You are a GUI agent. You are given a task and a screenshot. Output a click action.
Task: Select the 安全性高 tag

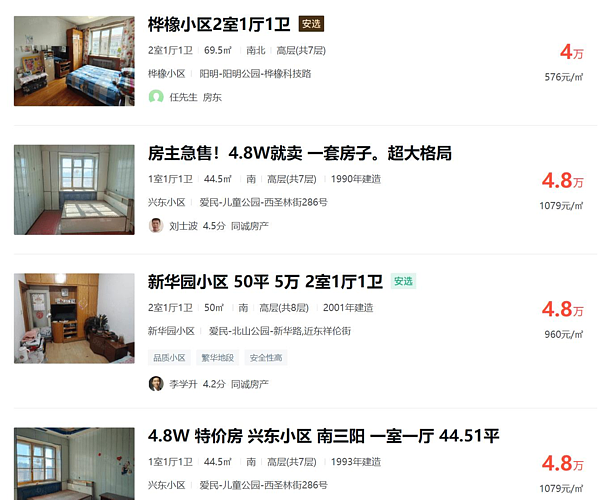click(266, 358)
